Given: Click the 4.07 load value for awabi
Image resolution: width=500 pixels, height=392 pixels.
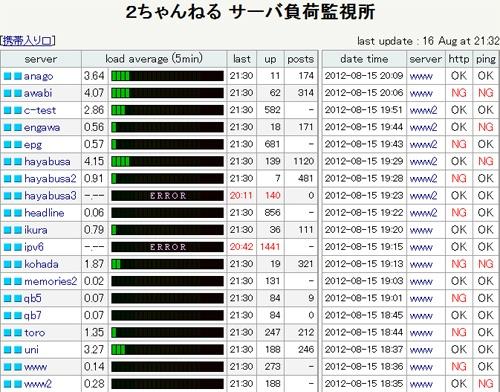Looking at the screenshot, I should (94, 93).
